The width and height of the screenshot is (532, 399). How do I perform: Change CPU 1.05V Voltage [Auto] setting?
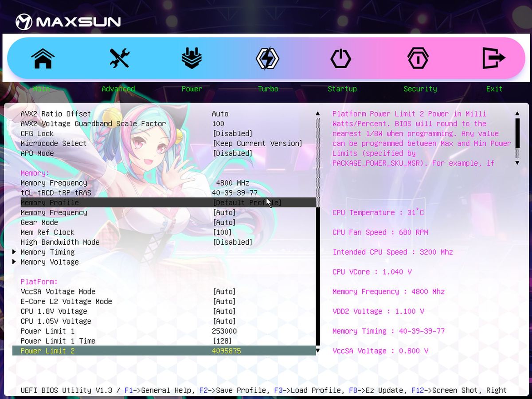[x=224, y=321]
